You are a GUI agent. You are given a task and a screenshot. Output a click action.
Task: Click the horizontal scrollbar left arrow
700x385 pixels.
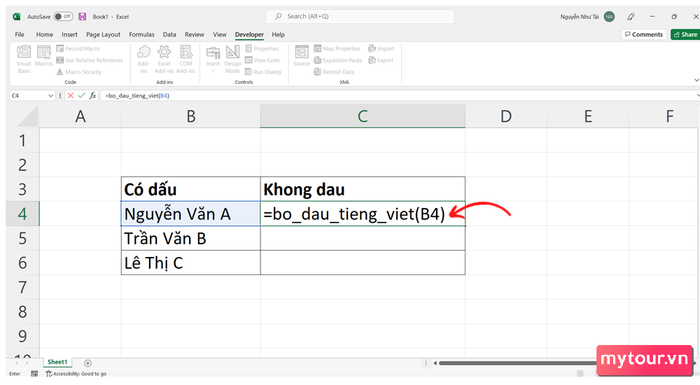pos(435,363)
